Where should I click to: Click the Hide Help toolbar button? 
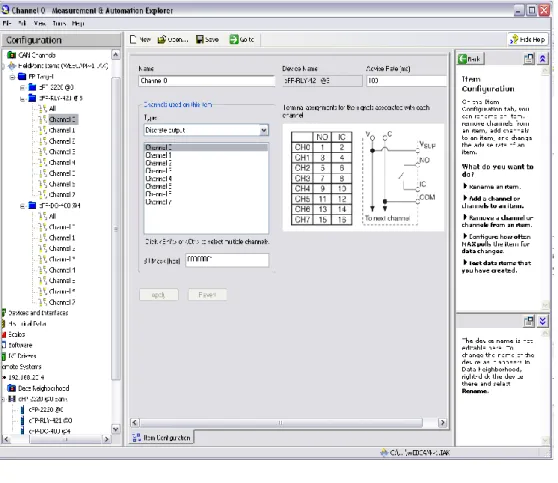click(528, 40)
